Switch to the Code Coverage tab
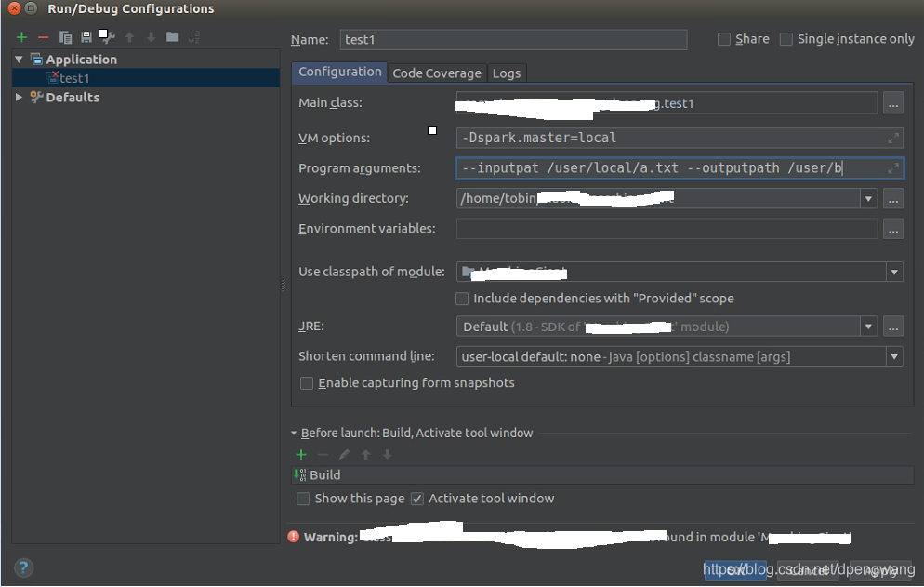This screenshot has height=587, width=924. [x=437, y=73]
